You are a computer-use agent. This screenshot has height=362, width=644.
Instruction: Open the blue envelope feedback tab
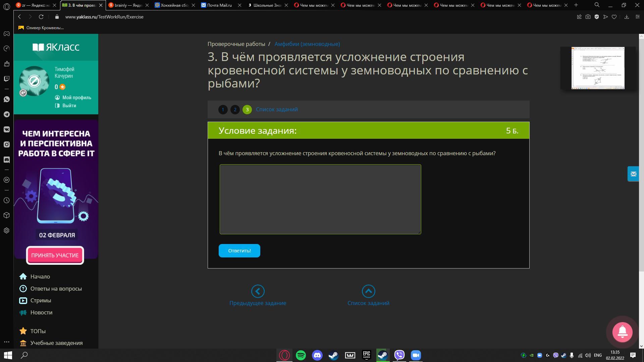[x=633, y=174]
